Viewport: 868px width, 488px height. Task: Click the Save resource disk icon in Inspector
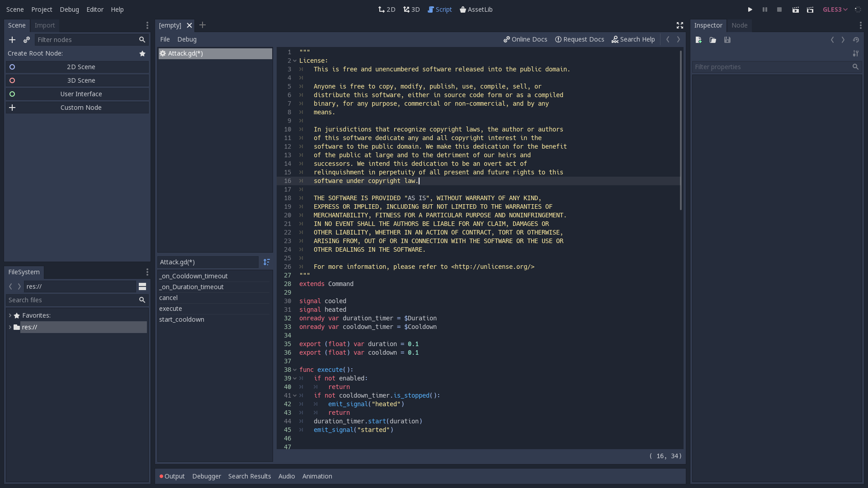click(x=727, y=40)
